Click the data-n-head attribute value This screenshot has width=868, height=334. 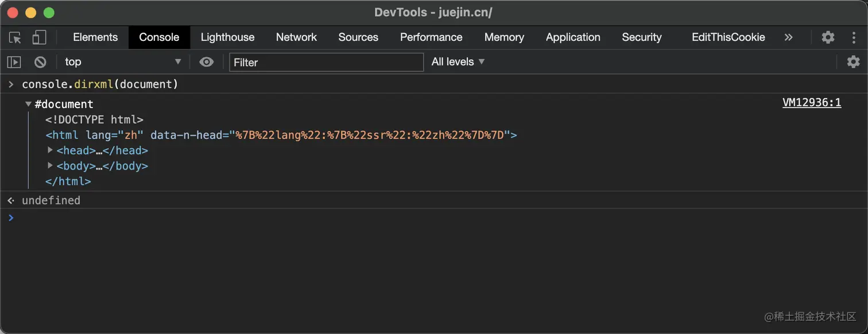coord(370,135)
